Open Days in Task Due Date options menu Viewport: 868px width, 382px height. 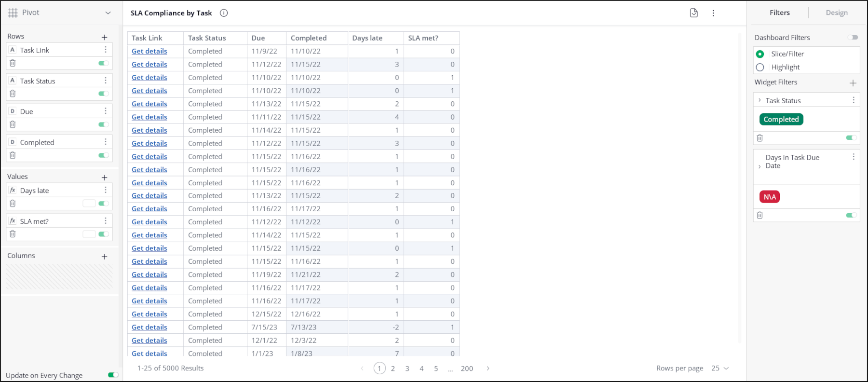[x=854, y=157]
